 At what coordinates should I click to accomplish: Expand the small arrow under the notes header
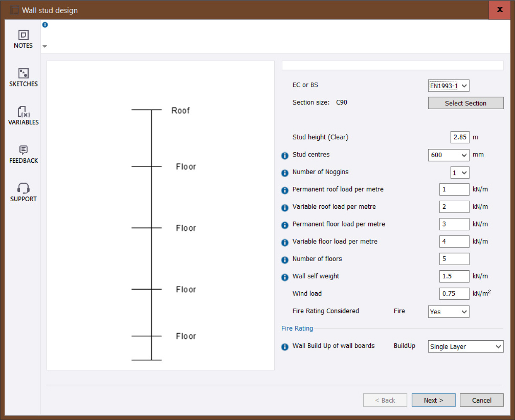pos(45,46)
